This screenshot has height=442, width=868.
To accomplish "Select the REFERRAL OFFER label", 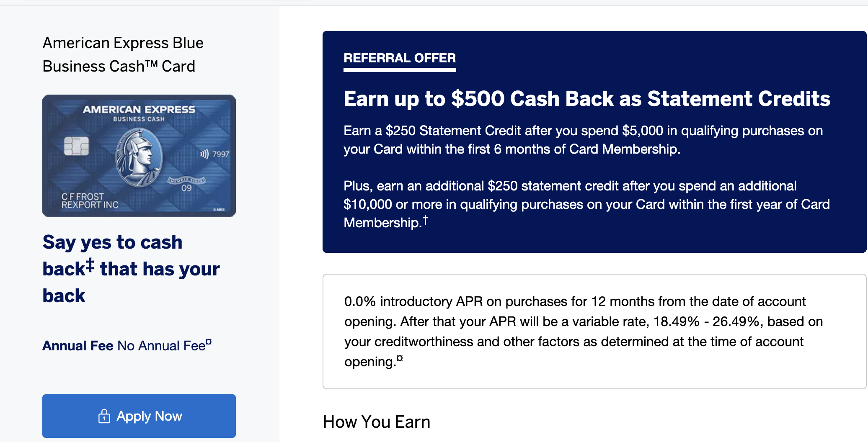I will coord(400,58).
